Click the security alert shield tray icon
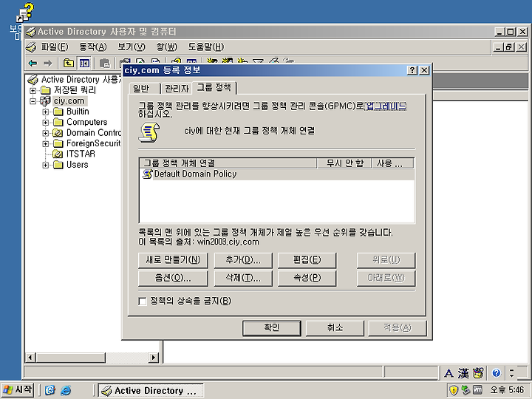 tap(454, 390)
